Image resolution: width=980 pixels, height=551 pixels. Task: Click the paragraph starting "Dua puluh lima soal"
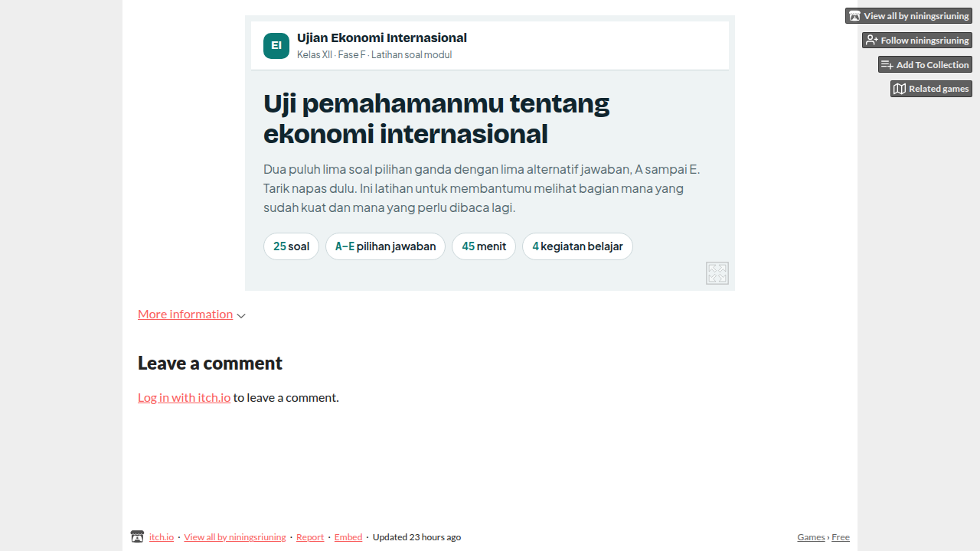coord(482,188)
